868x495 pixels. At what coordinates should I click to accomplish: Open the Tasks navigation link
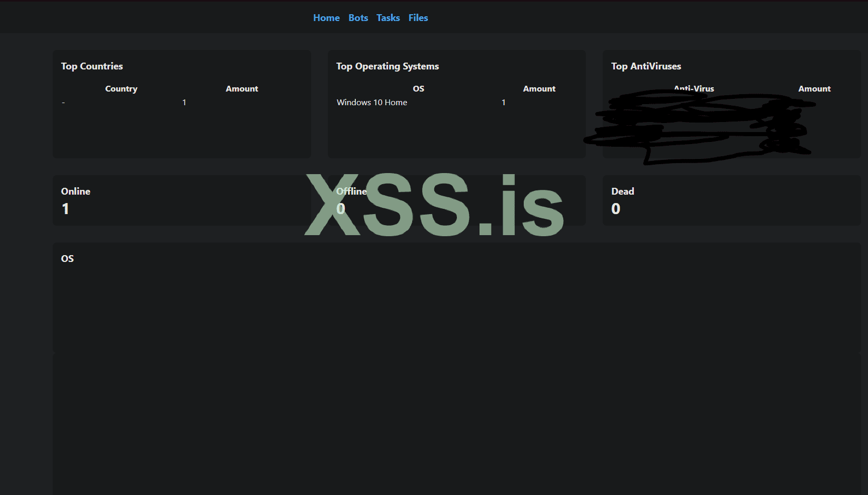tap(388, 18)
